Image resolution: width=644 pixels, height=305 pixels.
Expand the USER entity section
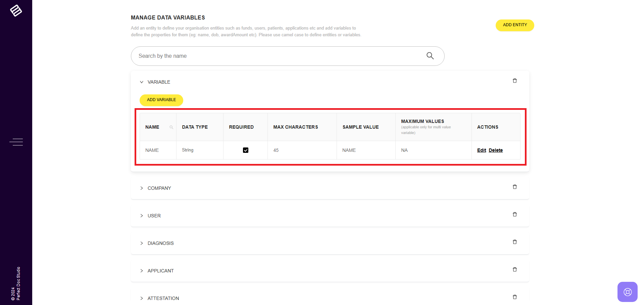pyautogui.click(x=142, y=216)
